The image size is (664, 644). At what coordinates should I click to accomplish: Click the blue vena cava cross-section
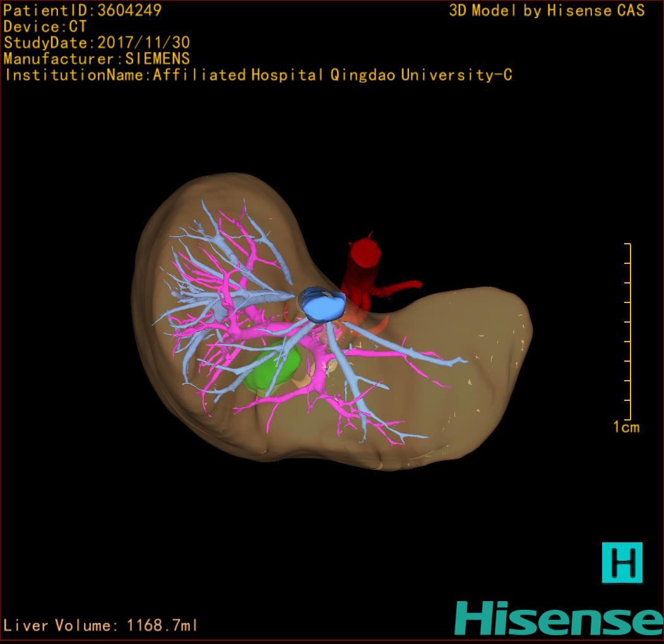pos(323,306)
